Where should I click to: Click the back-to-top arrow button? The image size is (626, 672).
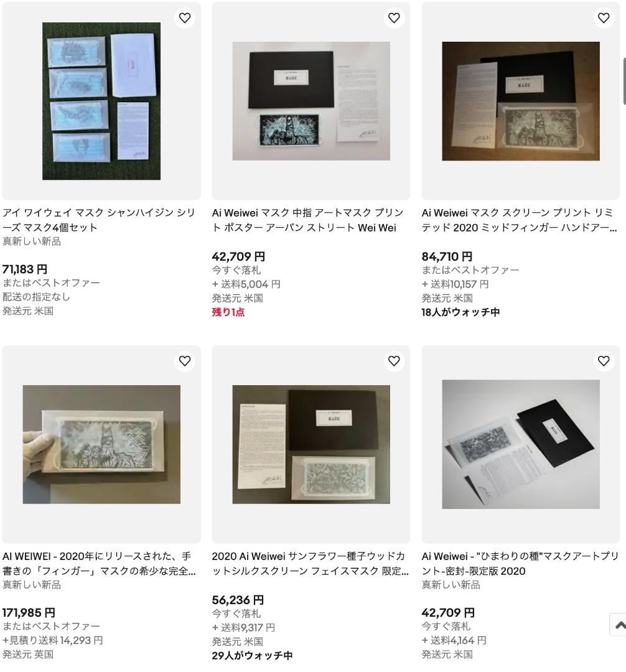tap(619, 625)
